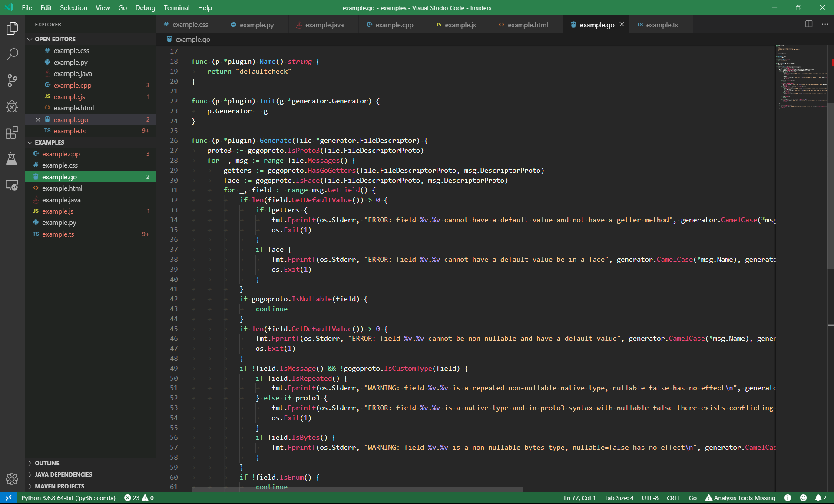Click the horizontal scrollbar in the editor
The height and width of the screenshot is (504, 834).
click(x=356, y=489)
